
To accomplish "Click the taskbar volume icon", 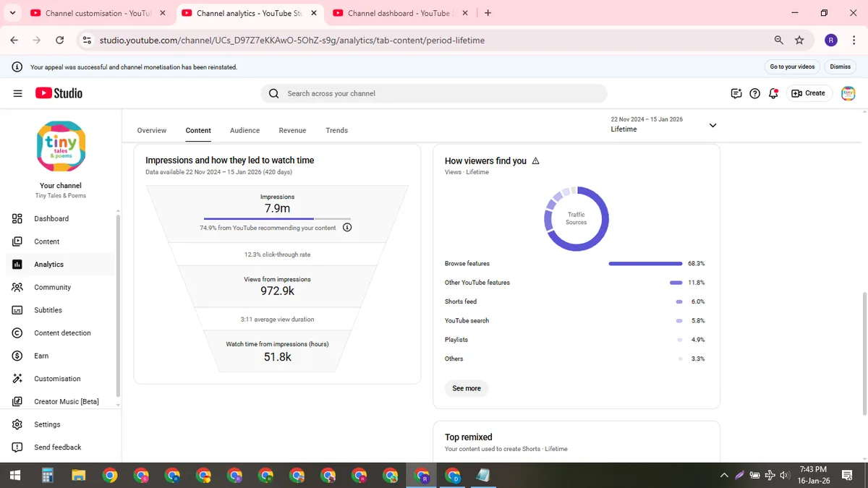I will pos(783,475).
